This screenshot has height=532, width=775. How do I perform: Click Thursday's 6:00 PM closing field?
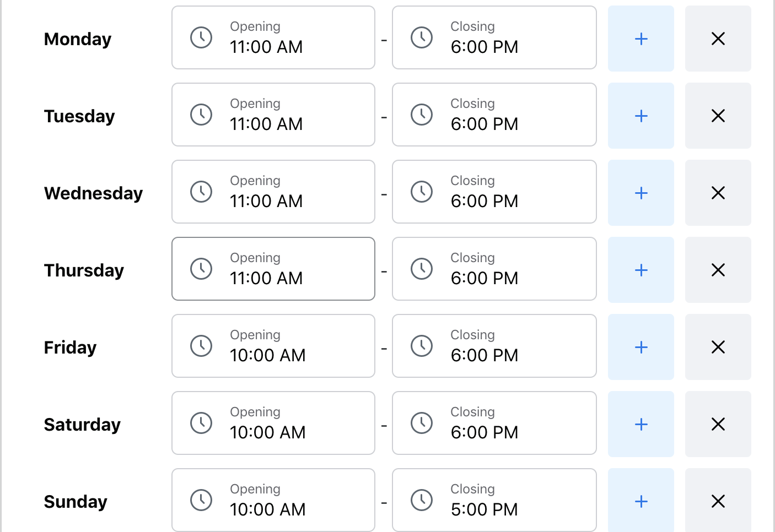point(494,269)
